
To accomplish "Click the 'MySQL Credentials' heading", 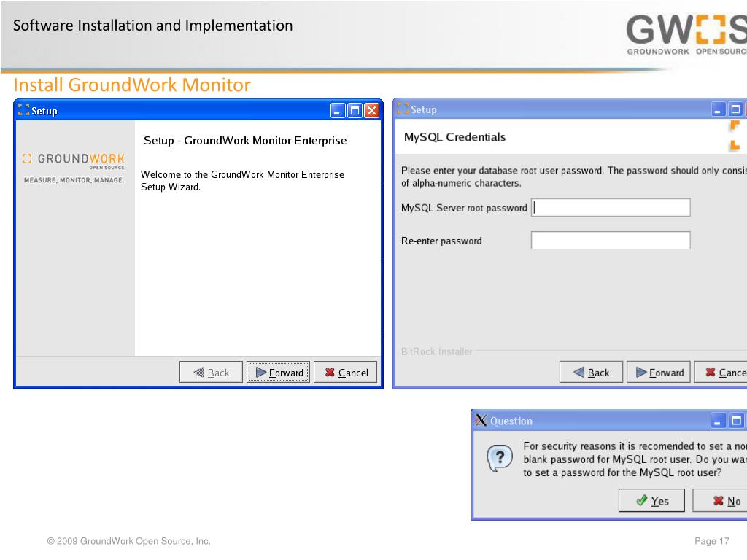I will (x=454, y=137).
